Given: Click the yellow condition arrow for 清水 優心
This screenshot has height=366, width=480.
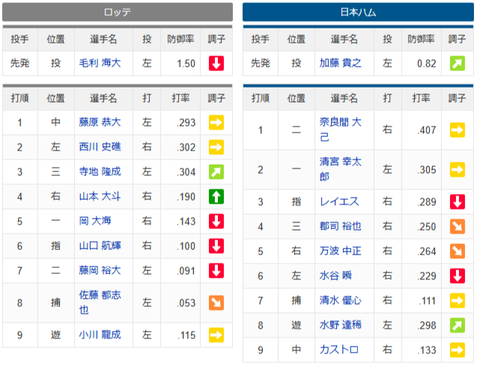Looking at the screenshot, I should pos(457,301).
